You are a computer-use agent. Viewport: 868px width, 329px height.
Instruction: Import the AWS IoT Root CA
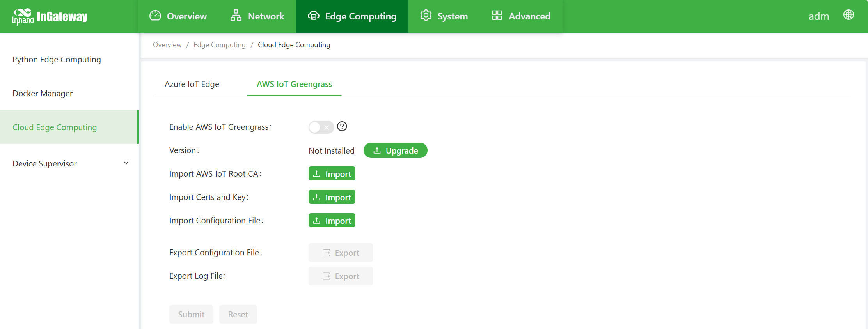pos(332,174)
